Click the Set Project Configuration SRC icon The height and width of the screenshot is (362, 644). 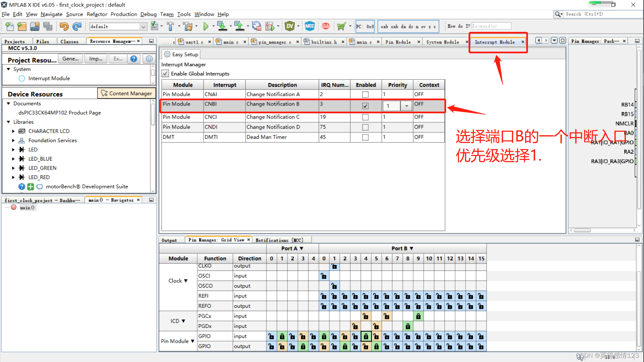coord(154,26)
